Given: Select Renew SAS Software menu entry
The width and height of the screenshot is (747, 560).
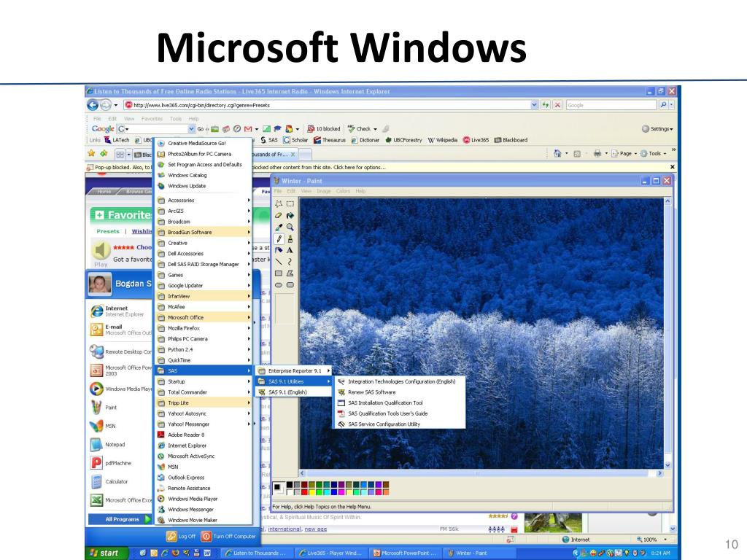Looking at the screenshot, I should 400,392.
